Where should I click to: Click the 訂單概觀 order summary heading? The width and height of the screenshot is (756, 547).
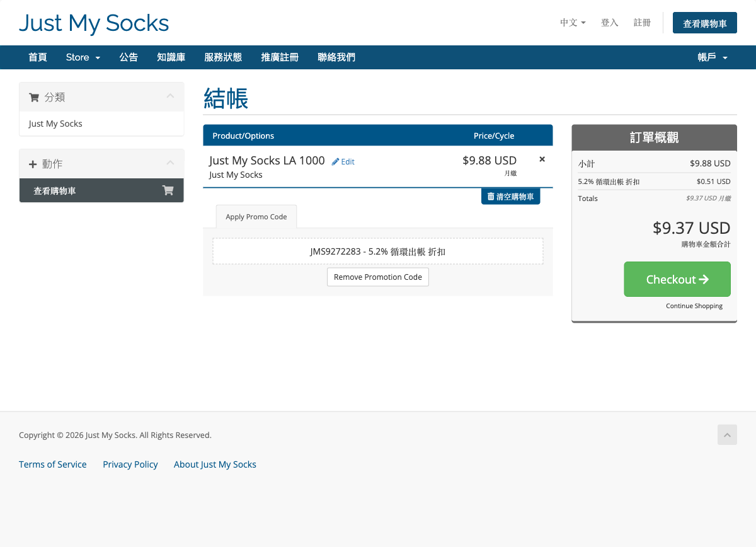pyautogui.click(x=655, y=137)
